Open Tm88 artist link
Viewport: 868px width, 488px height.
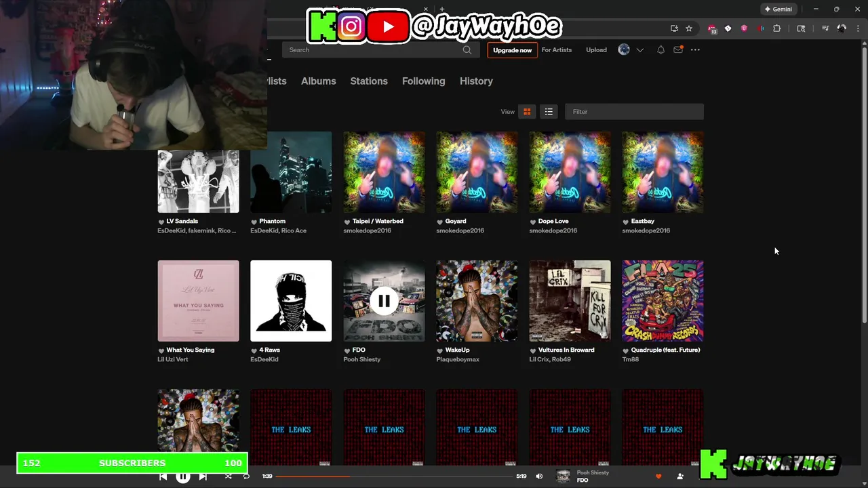631,359
